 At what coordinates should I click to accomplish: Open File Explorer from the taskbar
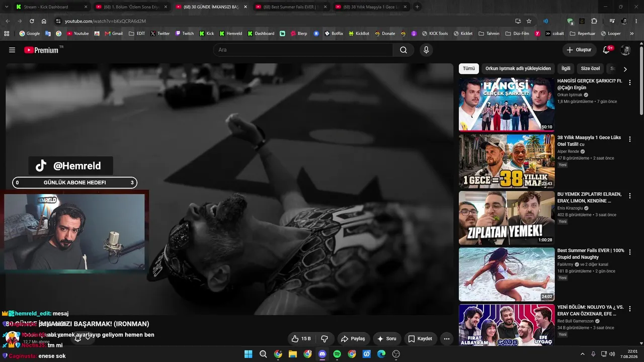tap(293, 354)
